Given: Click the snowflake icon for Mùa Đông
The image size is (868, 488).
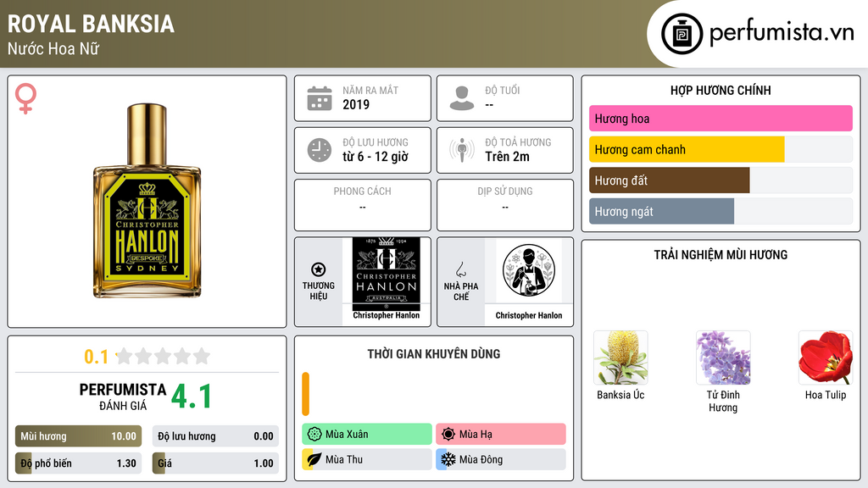Looking at the screenshot, I should click(448, 459).
